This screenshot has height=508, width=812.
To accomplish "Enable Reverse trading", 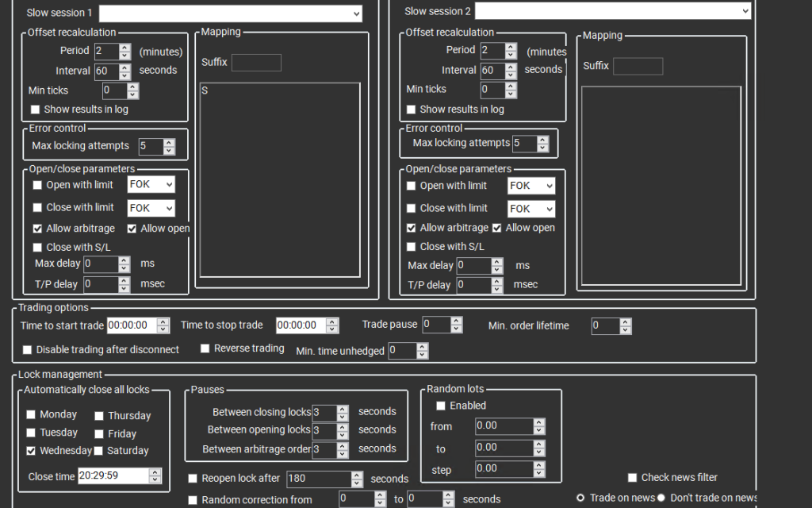I will tap(205, 348).
